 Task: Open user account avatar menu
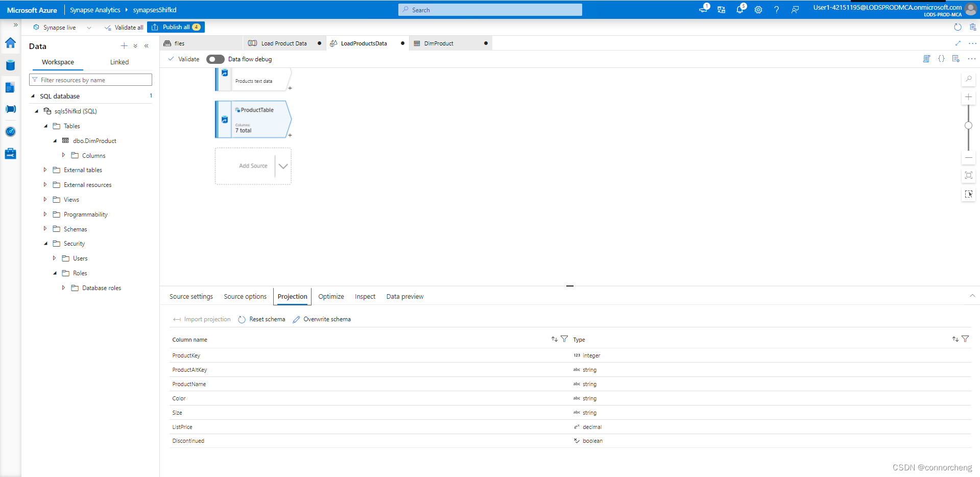click(971, 9)
